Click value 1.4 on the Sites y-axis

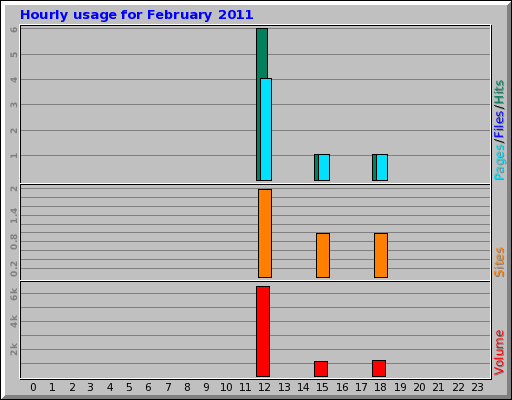point(14,215)
